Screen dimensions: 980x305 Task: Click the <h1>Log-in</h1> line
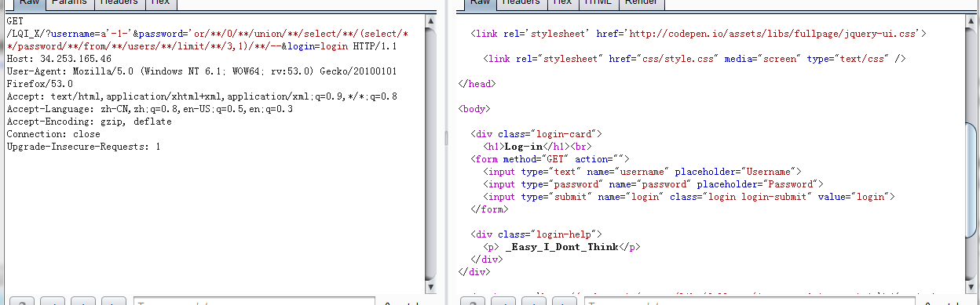pos(536,147)
